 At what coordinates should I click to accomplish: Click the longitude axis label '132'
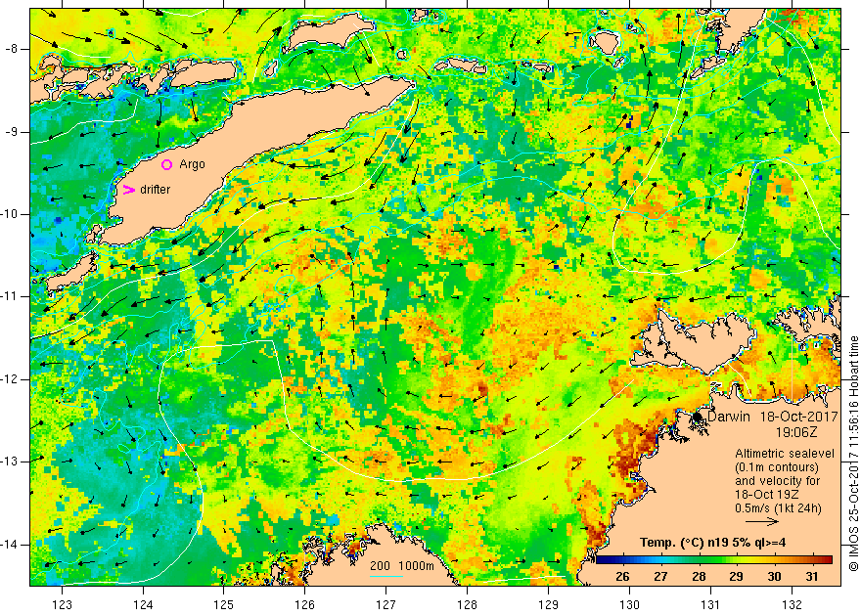point(793,605)
